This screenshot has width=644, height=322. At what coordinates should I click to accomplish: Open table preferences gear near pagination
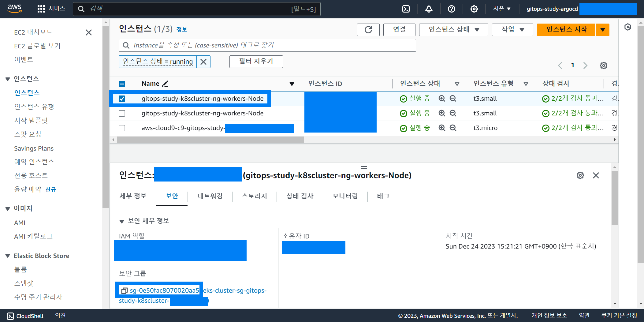(604, 66)
